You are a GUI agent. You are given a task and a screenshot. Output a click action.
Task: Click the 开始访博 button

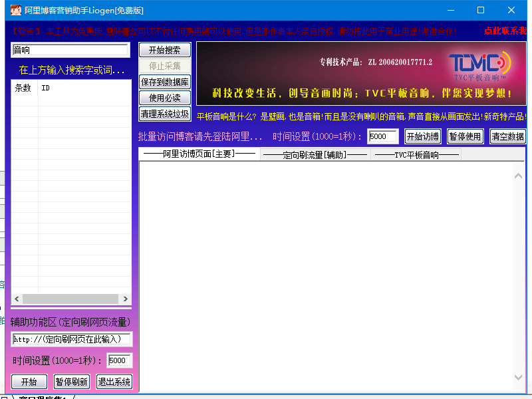pyautogui.click(x=423, y=136)
